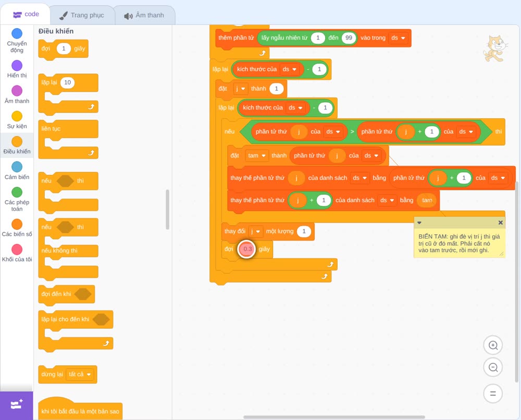Open the j variable dropdown in đặt block

(x=240, y=89)
